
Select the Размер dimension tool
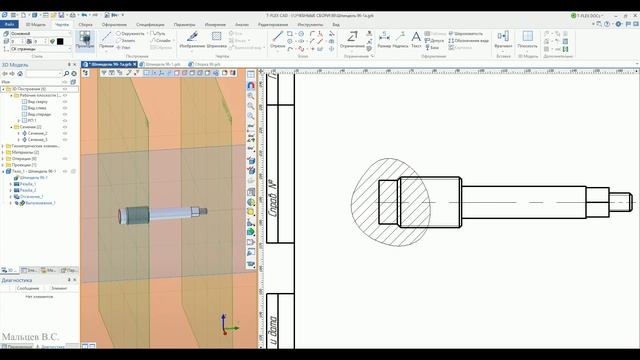pos(384,40)
